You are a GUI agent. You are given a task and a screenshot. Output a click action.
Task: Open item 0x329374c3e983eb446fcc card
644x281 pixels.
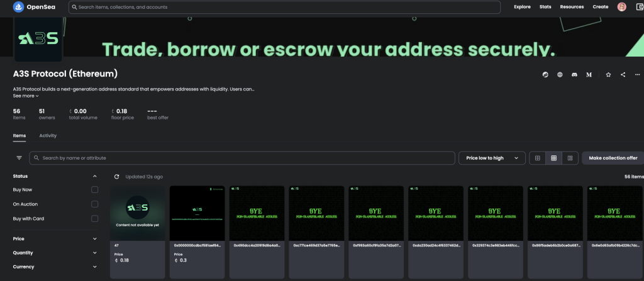click(x=496, y=232)
